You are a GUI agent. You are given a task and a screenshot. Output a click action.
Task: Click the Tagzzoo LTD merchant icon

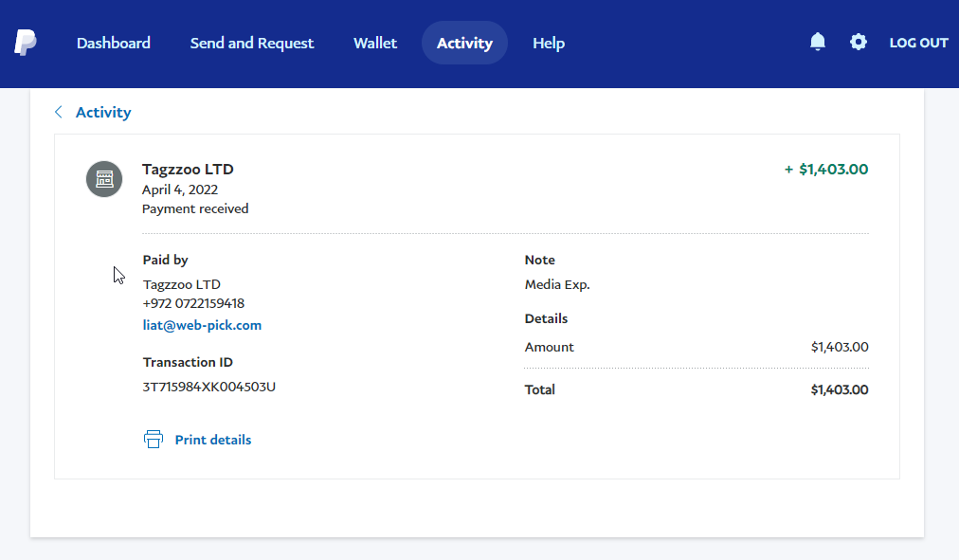[104, 179]
